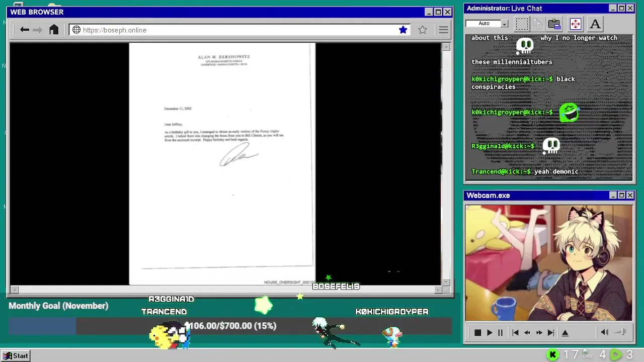
Task: Select the dashed marquee selection tool
Action: 522,24
